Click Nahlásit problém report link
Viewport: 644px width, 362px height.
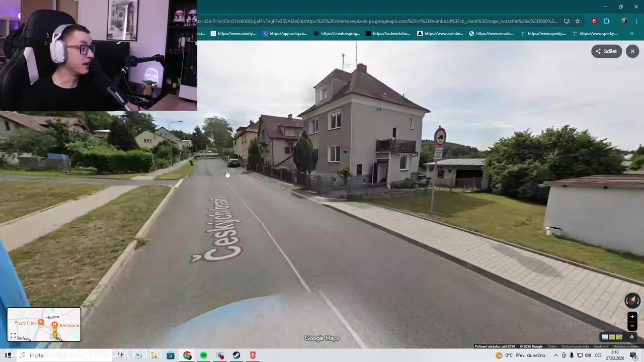[626, 346]
